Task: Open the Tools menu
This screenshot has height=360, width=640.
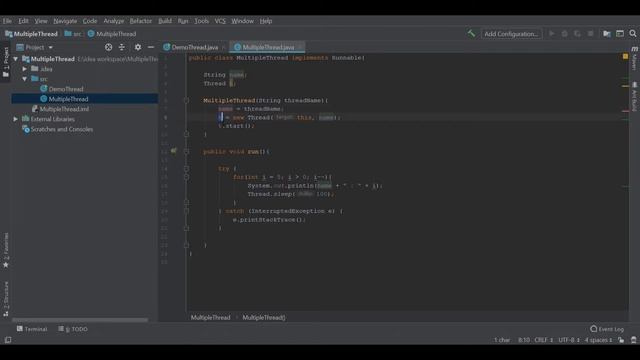Action: click(x=201, y=21)
